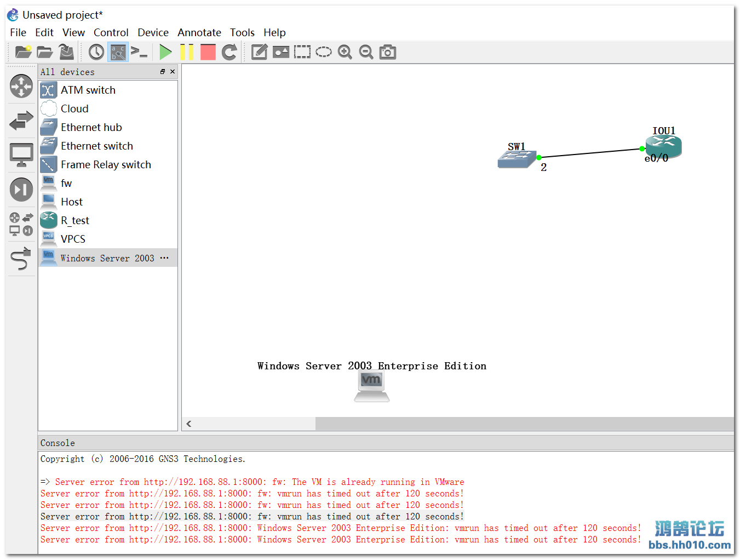Select fw VM in device list
Screen dimensions: 740x560
[x=108, y=183]
